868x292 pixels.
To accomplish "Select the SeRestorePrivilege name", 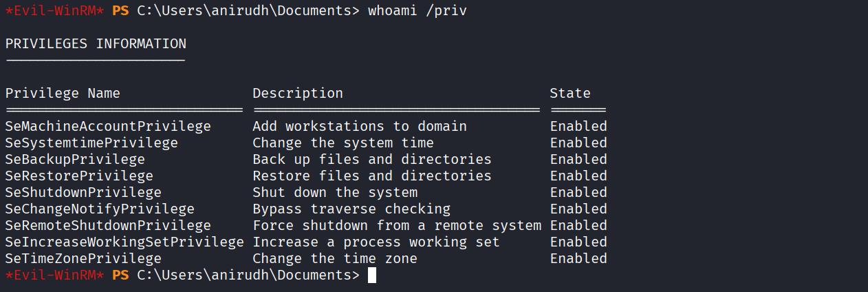I will (79, 176).
